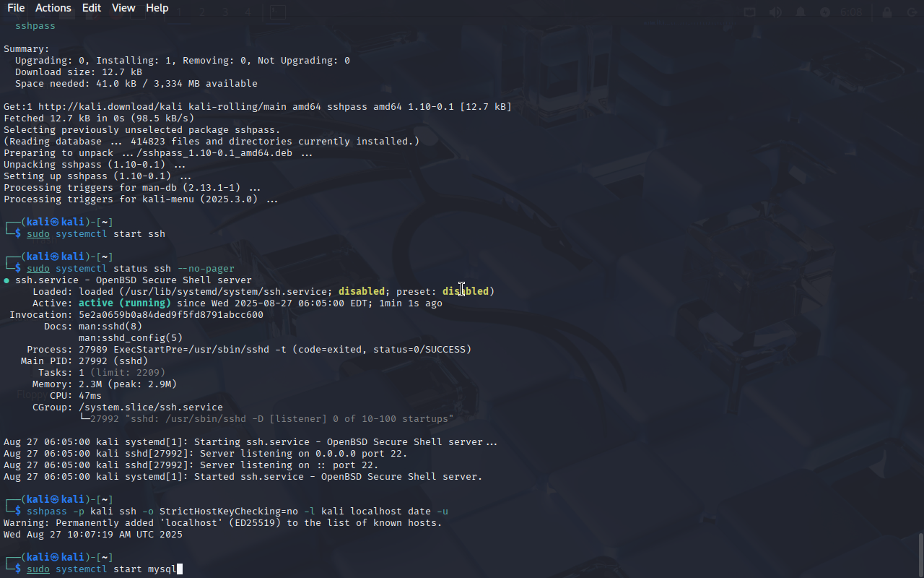This screenshot has width=924, height=578.
Task: Click the volume speaker icon in the panel
Action: tap(775, 12)
